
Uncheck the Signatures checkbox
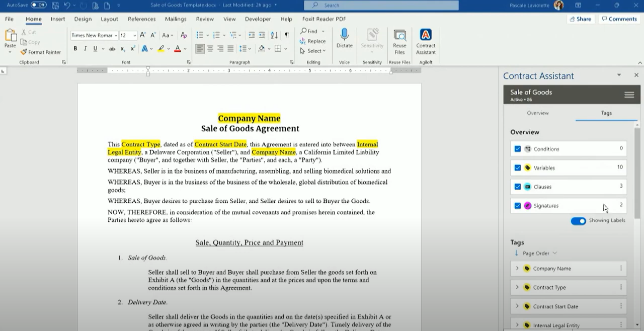click(518, 205)
